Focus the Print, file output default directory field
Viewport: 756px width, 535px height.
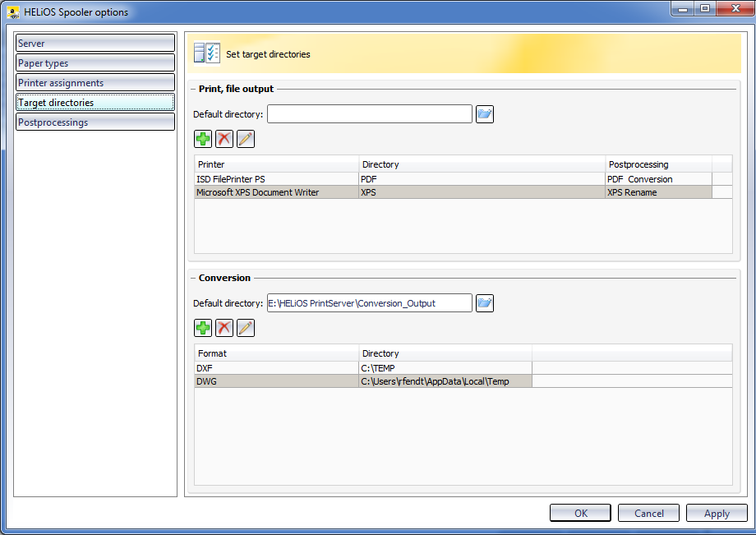pos(370,114)
